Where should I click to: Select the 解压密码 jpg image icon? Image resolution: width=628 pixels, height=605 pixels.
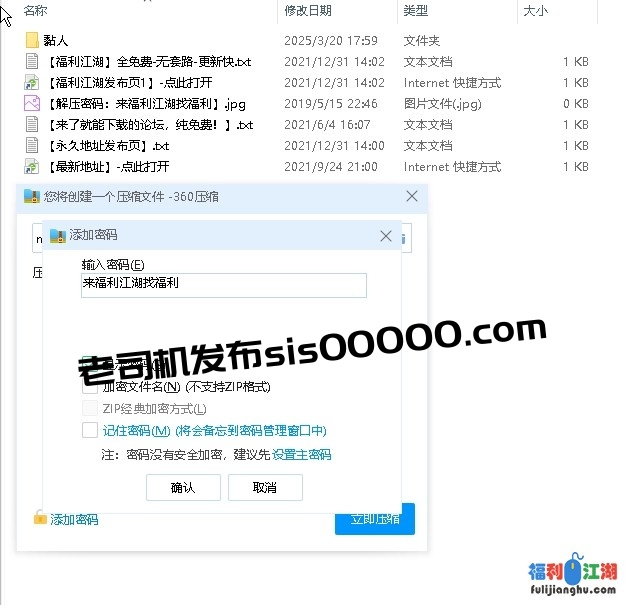coord(32,103)
